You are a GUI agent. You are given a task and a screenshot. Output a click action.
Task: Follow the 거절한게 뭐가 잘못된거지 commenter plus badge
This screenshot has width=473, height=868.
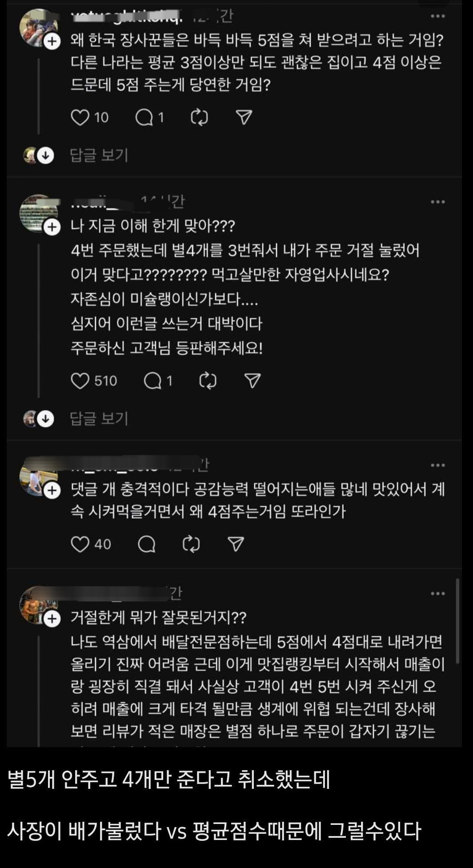[x=52, y=619]
